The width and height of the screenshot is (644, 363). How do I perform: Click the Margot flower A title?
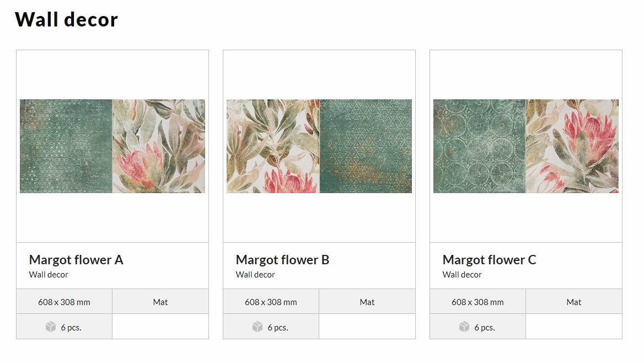[x=76, y=260]
